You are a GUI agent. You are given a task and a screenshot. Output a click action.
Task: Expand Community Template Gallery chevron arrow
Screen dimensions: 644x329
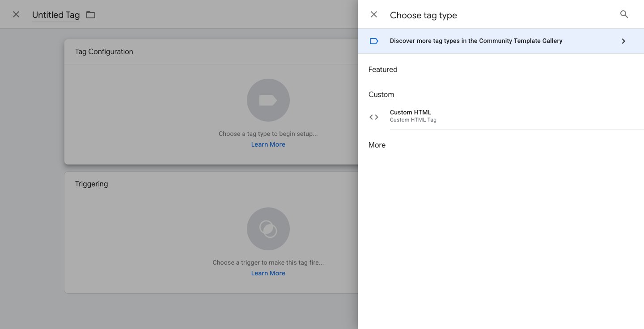623,41
